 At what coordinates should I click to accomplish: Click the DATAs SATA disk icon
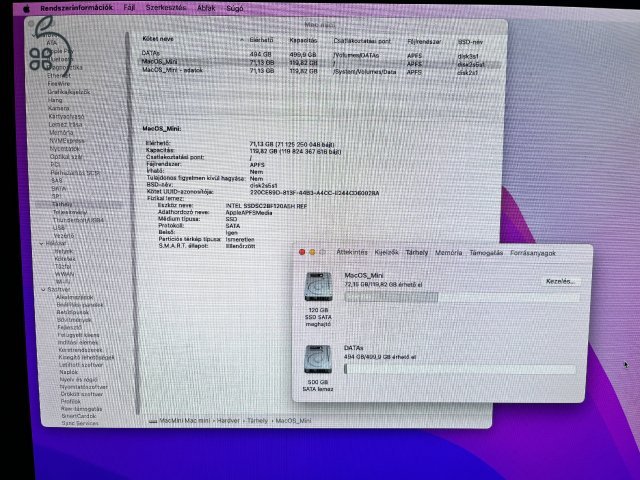click(318, 360)
